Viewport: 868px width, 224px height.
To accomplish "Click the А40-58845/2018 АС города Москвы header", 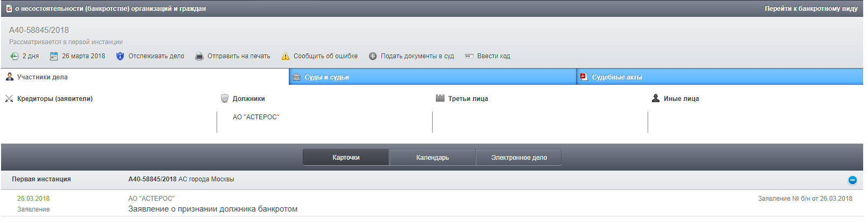I will point(181,179).
